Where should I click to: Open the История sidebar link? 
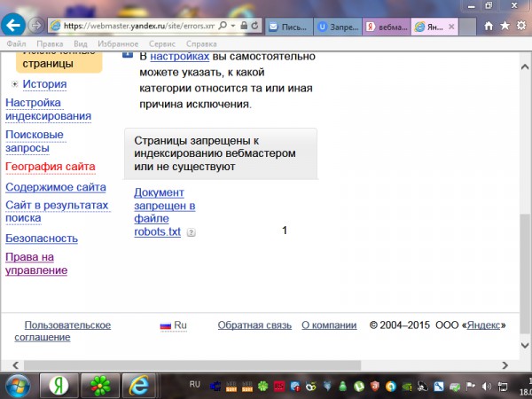[x=44, y=84]
